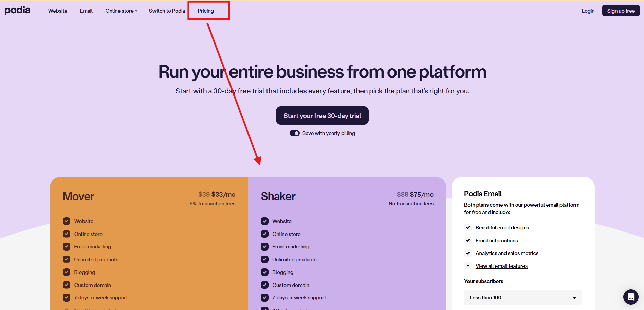Image resolution: width=644 pixels, height=310 pixels.
Task: Click checkmark beside Analytics and sales metrics
Action: [468, 253]
